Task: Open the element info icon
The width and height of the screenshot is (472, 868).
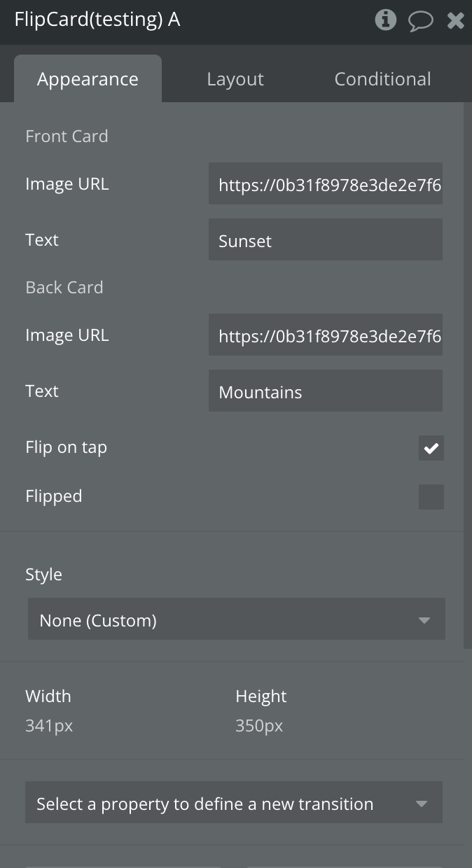Action: point(385,20)
